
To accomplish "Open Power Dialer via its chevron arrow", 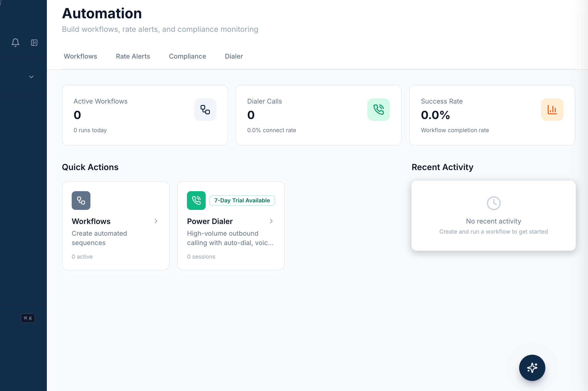I will pos(271,221).
